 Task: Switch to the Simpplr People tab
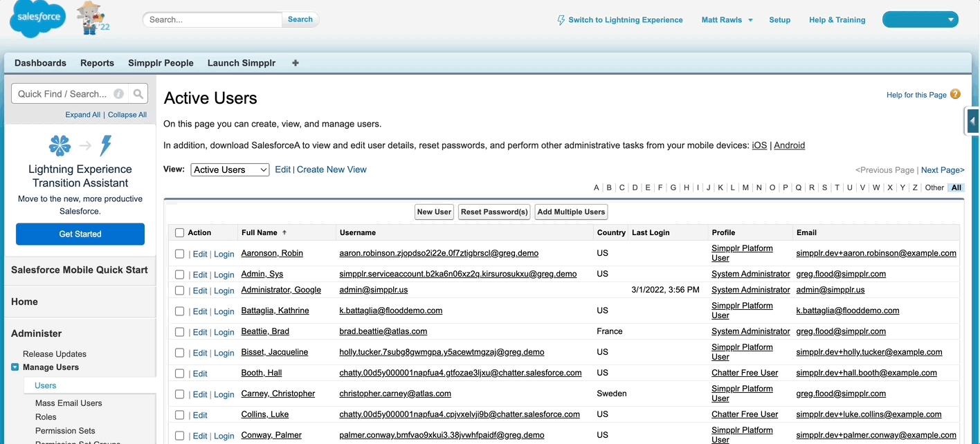[x=161, y=63]
